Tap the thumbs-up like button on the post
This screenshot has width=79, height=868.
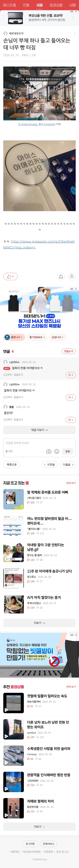click(x=10, y=276)
